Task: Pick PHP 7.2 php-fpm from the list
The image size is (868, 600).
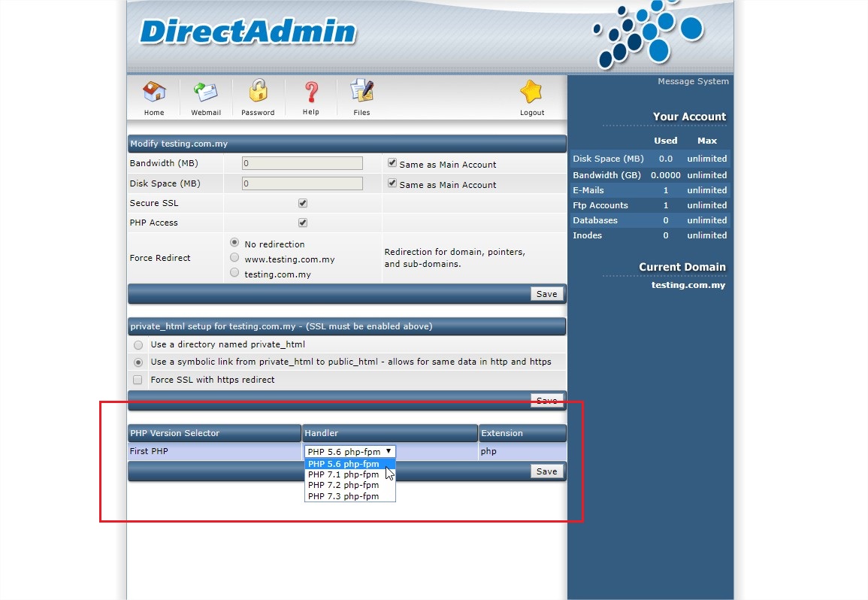Action: click(350, 485)
